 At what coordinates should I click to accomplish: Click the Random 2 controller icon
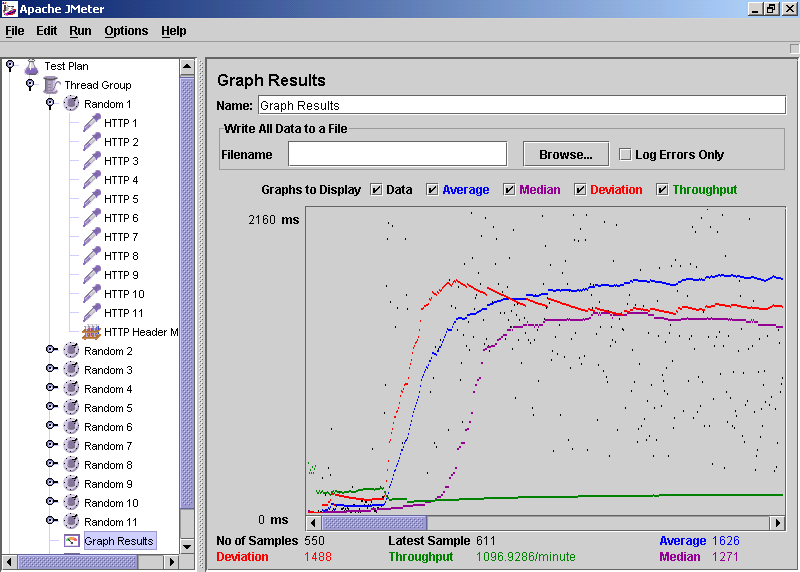[x=71, y=351]
